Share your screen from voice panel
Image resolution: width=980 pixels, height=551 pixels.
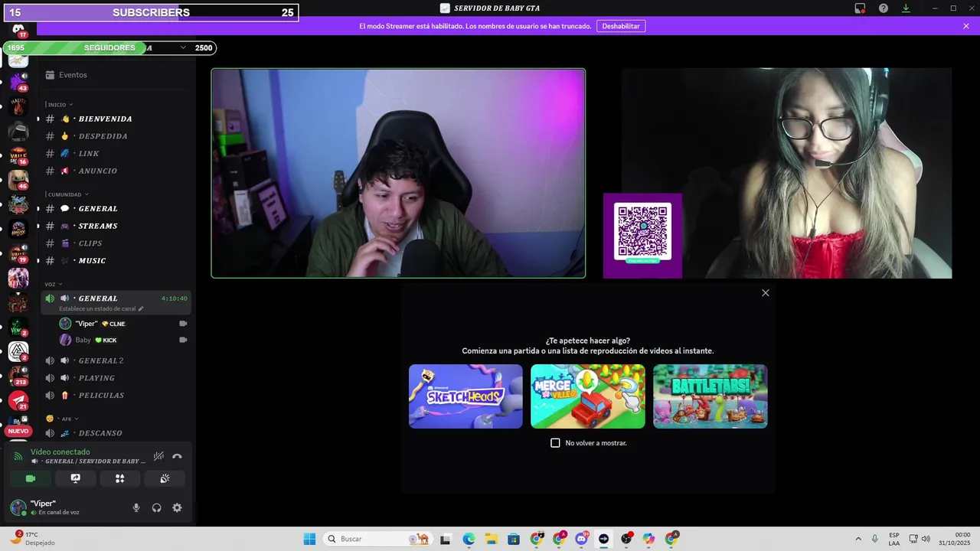[75, 478]
